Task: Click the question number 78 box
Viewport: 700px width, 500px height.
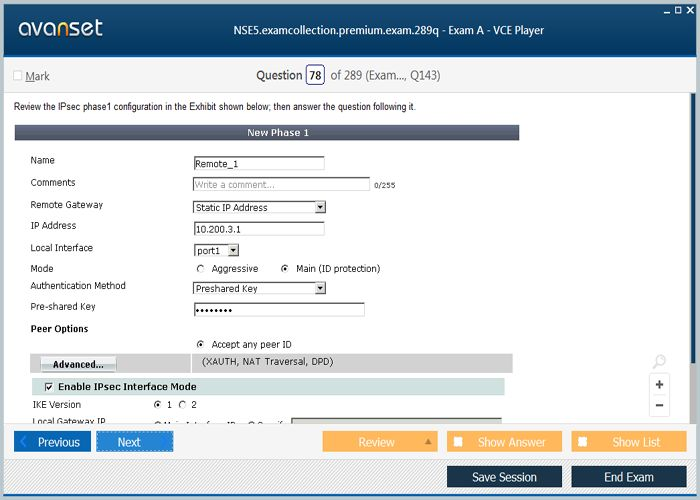Action: (315, 76)
